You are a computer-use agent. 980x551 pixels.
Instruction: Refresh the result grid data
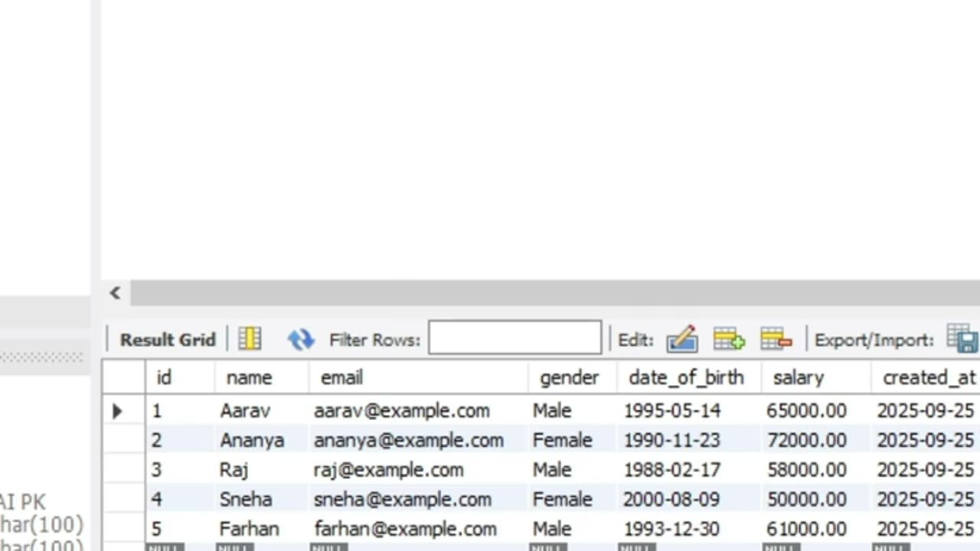tap(301, 339)
